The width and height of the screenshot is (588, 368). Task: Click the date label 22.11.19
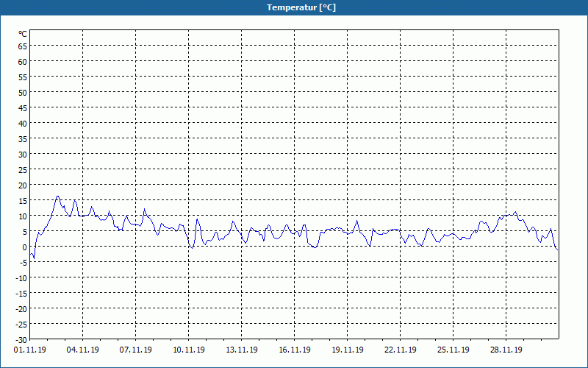tap(400, 350)
